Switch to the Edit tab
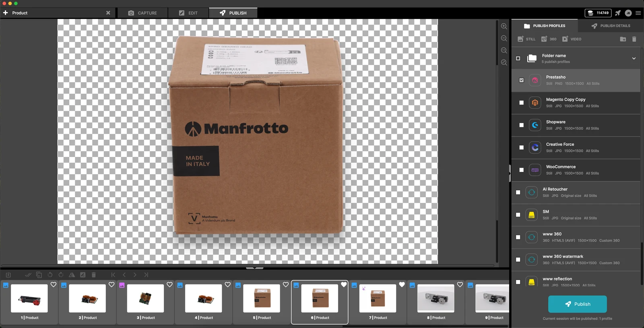Viewport: 644px width, 328px height. coord(188,13)
